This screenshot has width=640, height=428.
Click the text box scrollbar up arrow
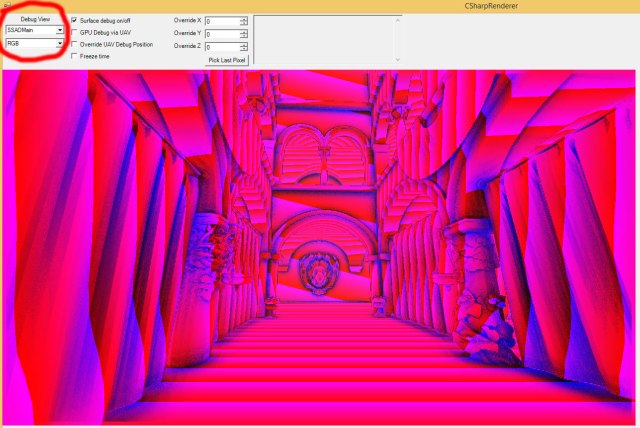(398, 20)
